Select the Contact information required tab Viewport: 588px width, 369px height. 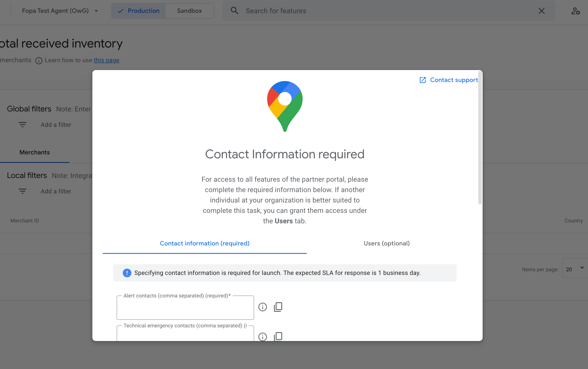tap(204, 243)
